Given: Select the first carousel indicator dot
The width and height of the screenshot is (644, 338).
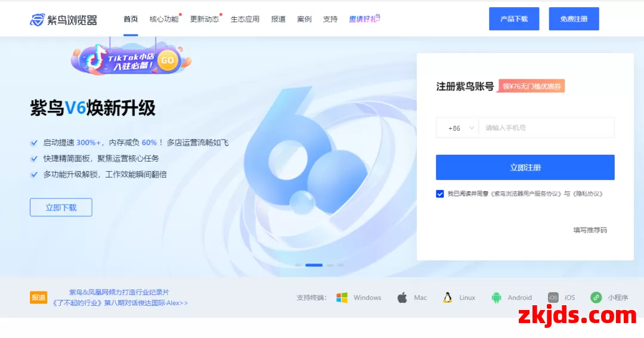Looking at the screenshot, I should coord(298,265).
